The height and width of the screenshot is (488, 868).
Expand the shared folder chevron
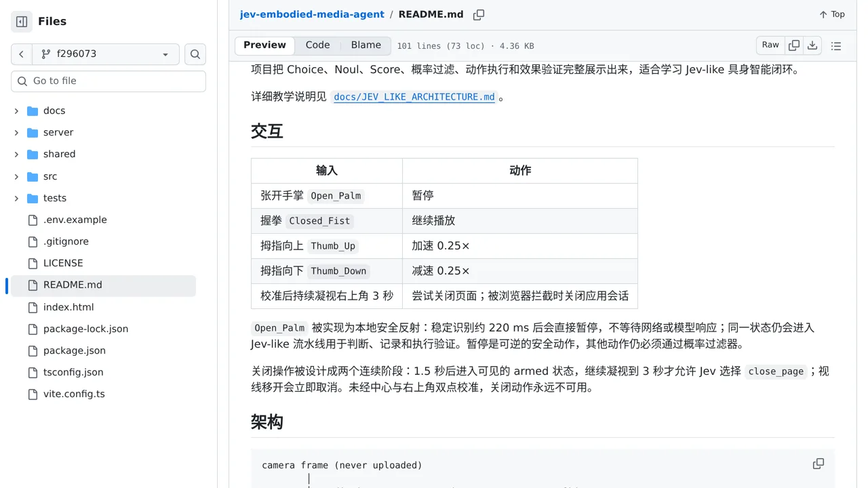click(x=16, y=154)
